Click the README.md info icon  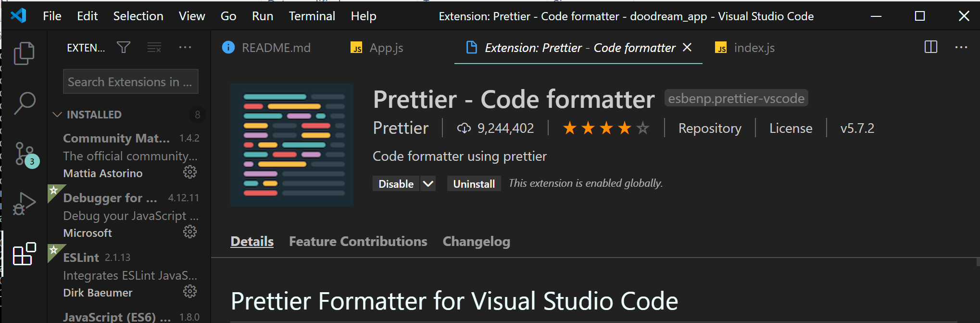pos(228,47)
